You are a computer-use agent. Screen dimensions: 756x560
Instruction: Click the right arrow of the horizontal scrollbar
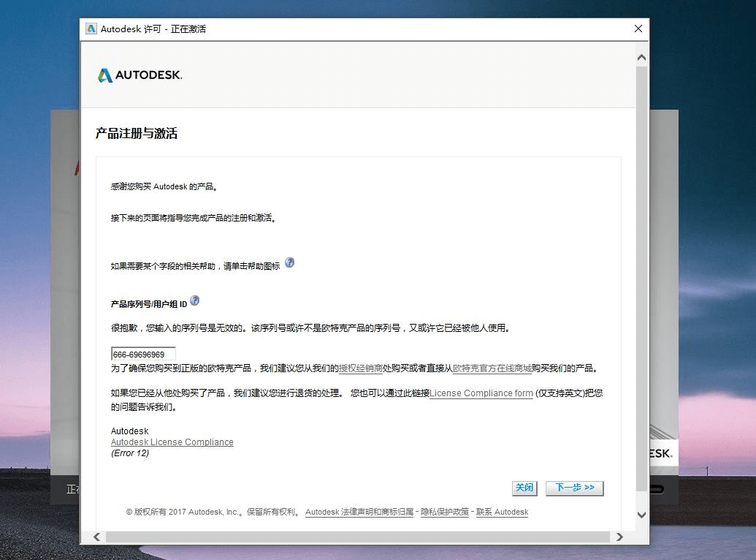pos(620,537)
